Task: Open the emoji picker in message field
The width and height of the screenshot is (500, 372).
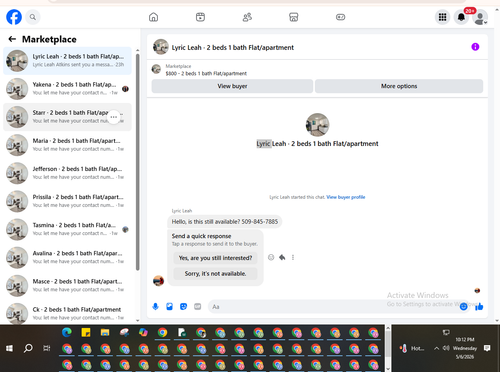Action: pos(463,307)
